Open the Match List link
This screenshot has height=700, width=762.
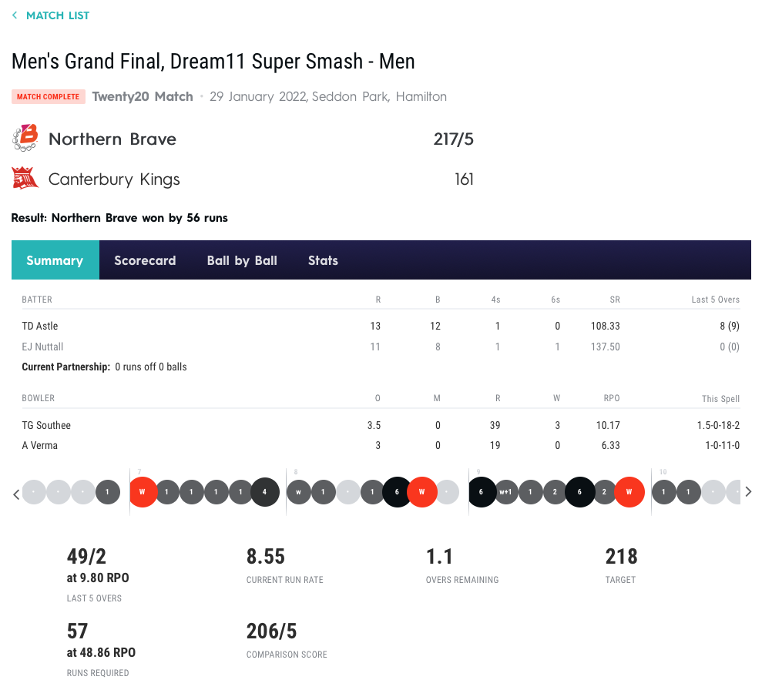pyautogui.click(x=57, y=15)
